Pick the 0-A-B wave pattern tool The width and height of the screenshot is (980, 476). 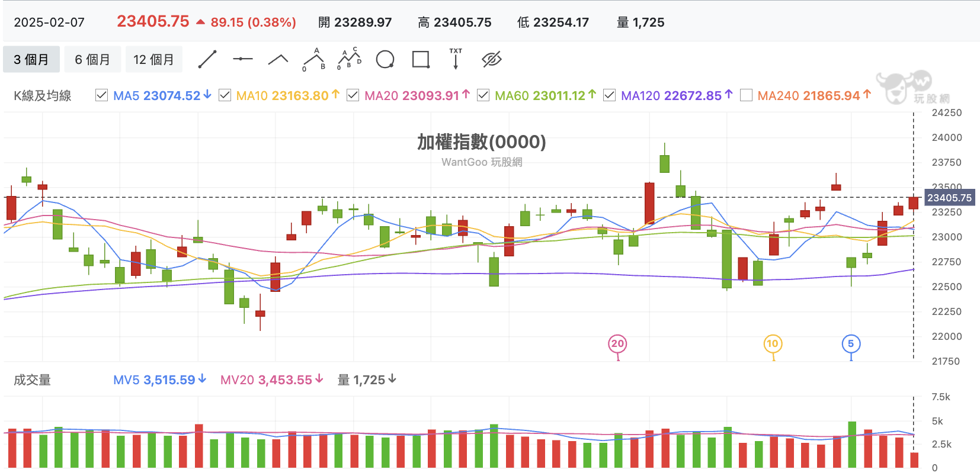(314, 59)
